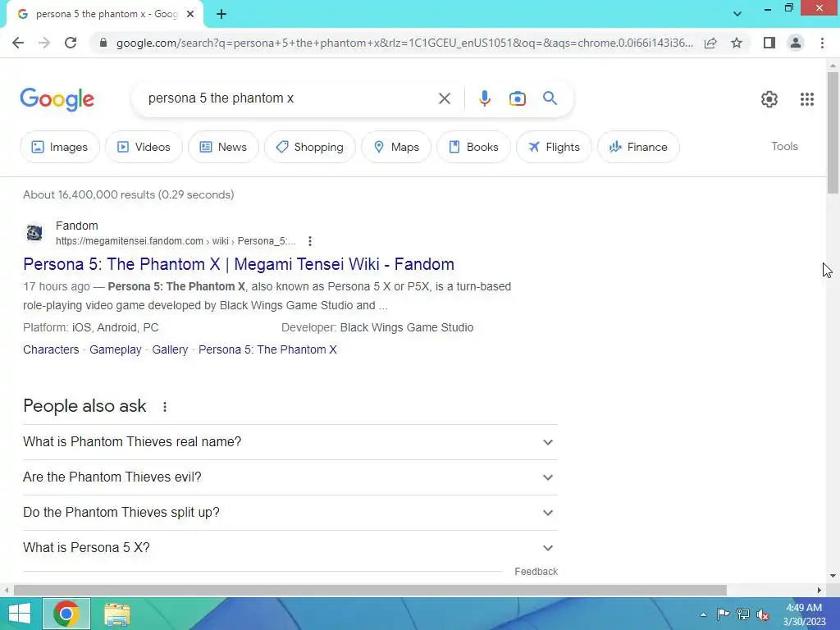Click the scroll down arrow of vertical scrollbar
840x630 pixels.
point(833,577)
